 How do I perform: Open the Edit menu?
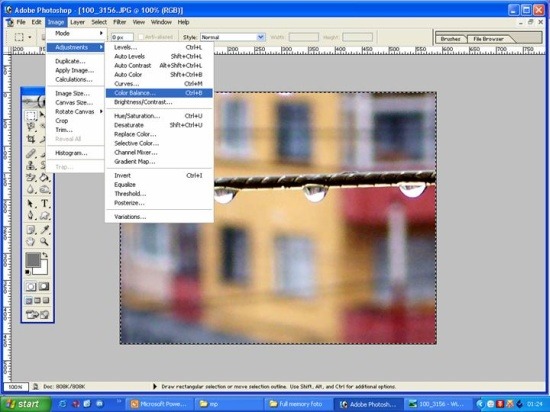[36, 22]
